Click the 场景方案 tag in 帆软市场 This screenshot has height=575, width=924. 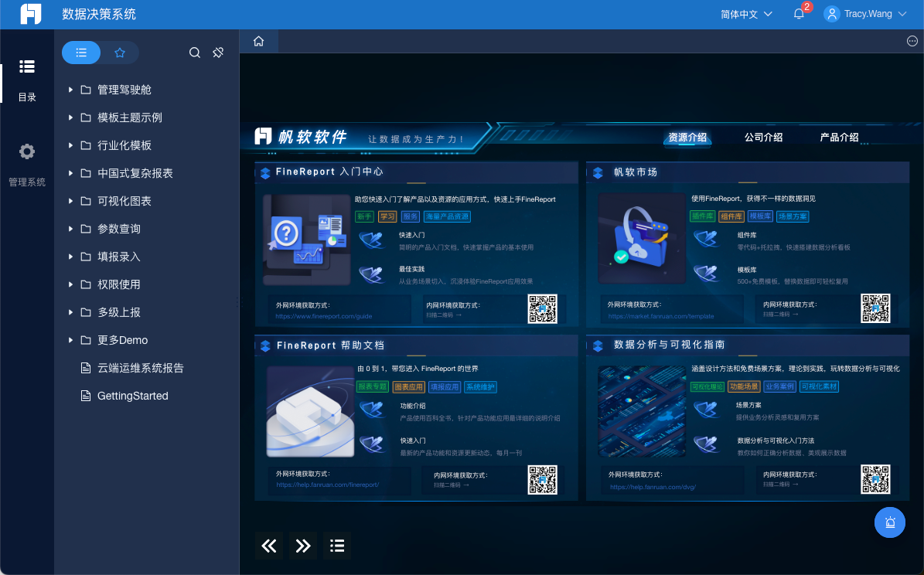point(793,216)
